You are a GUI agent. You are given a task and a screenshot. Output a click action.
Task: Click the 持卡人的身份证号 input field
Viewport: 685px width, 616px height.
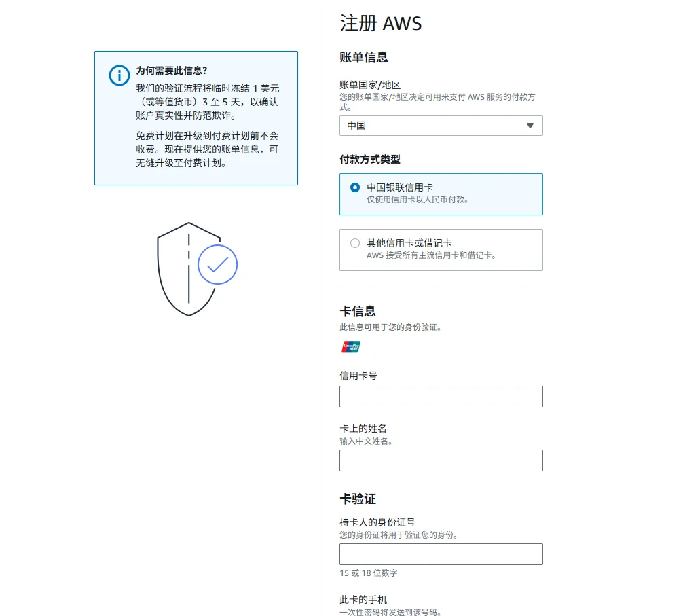[x=441, y=554]
